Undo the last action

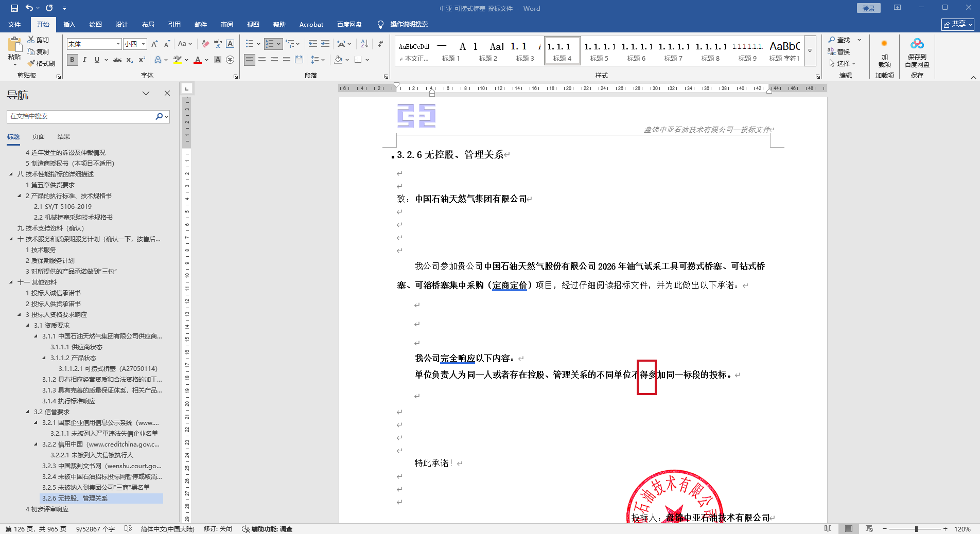29,8
